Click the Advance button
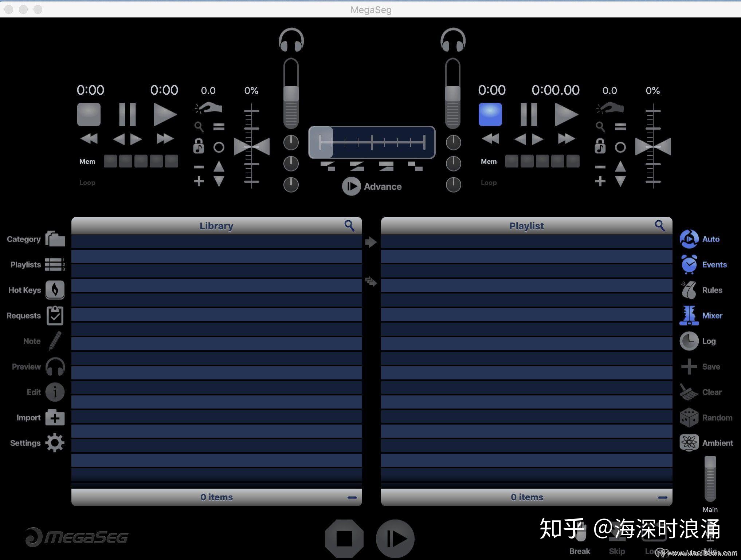The height and width of the screenshot is (560, 741). (x=372, y=186)
